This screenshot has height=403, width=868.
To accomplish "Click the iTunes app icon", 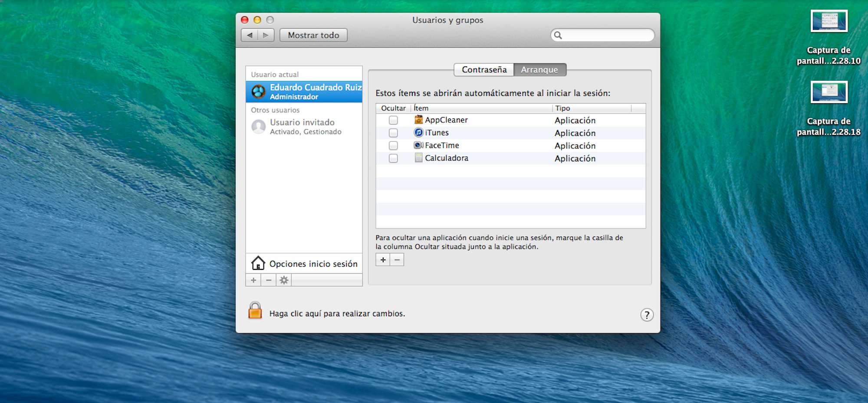I will point(418,132).
